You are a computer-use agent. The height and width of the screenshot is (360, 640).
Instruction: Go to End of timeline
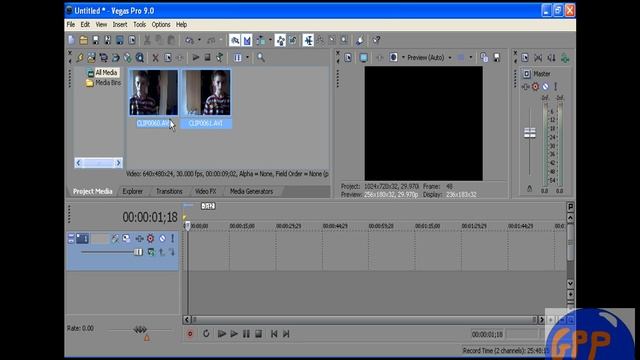[286, 334]
